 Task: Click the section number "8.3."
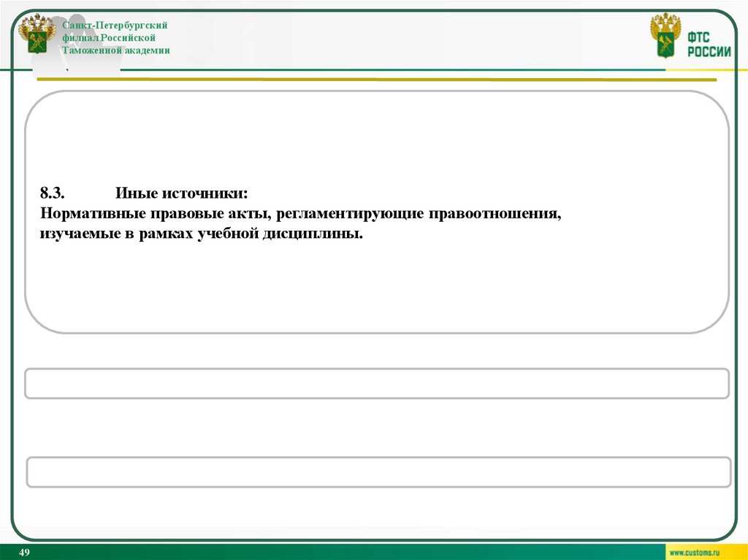(x=53, y=193)
